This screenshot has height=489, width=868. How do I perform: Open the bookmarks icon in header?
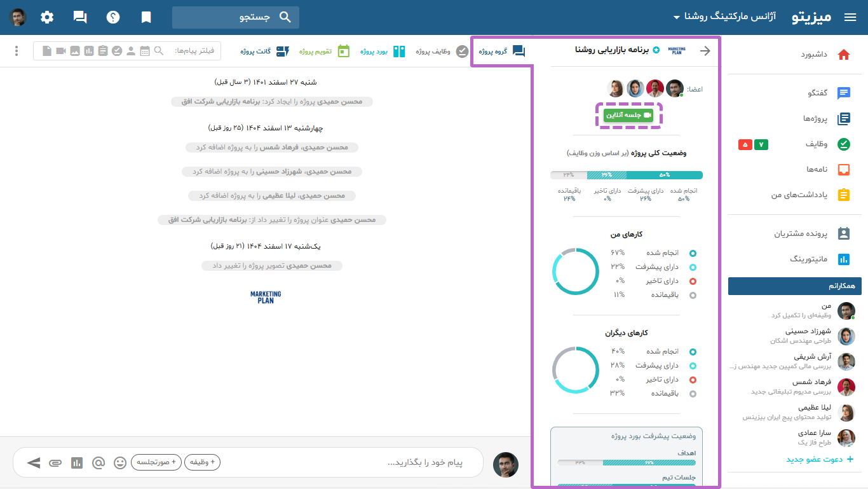point(146,17)
